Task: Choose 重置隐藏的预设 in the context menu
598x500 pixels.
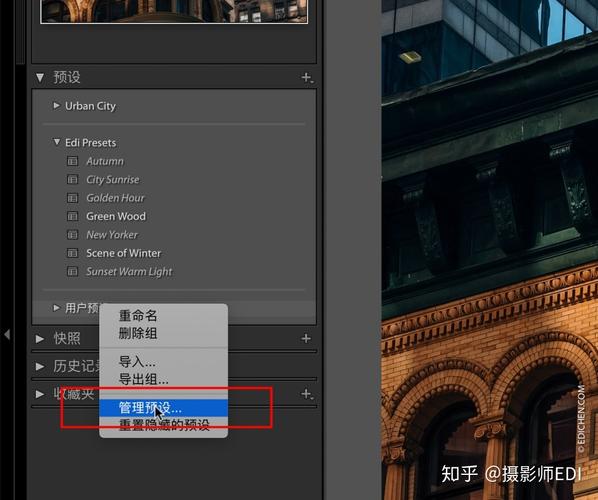Action: 164,424
